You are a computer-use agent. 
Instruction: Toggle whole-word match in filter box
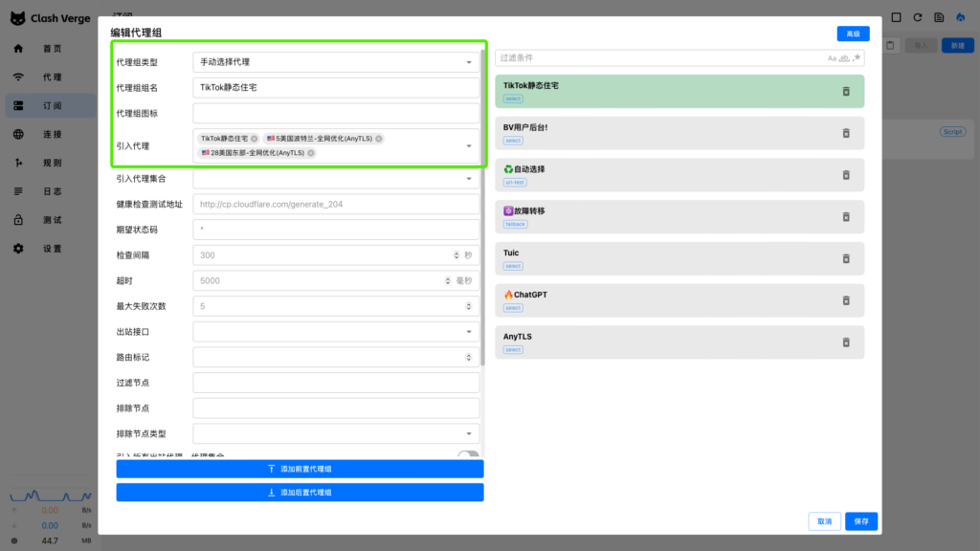click(844, 58)
